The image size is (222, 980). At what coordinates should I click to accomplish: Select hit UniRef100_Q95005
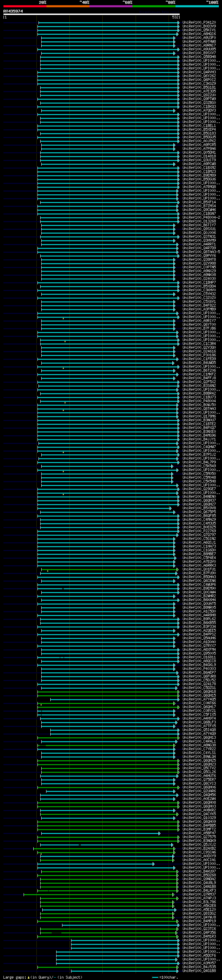(x=199, y=653)
